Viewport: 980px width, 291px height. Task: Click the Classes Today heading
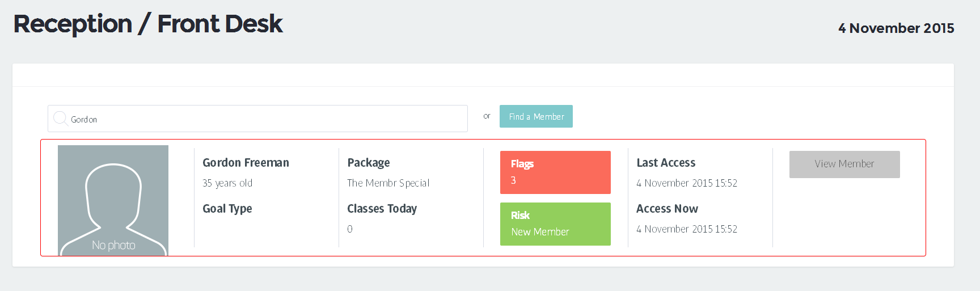(x=382, y=209)
